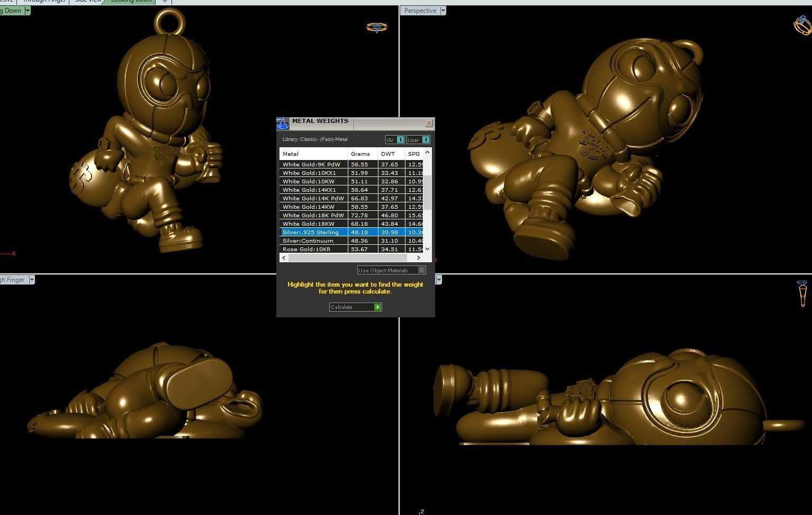Click the 46.80 DWT cell
Viewport: 812px width, 515px height.
point(391,215)
